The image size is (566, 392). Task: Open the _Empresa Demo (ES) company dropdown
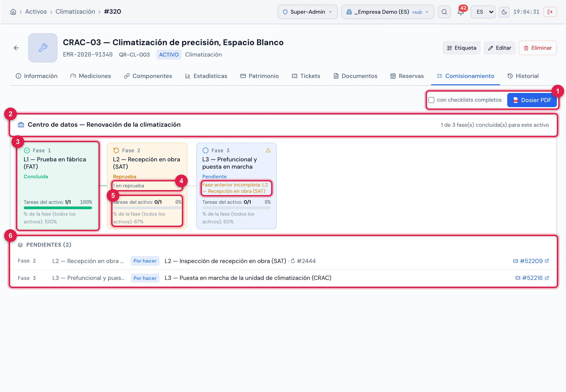click(388, 12)
